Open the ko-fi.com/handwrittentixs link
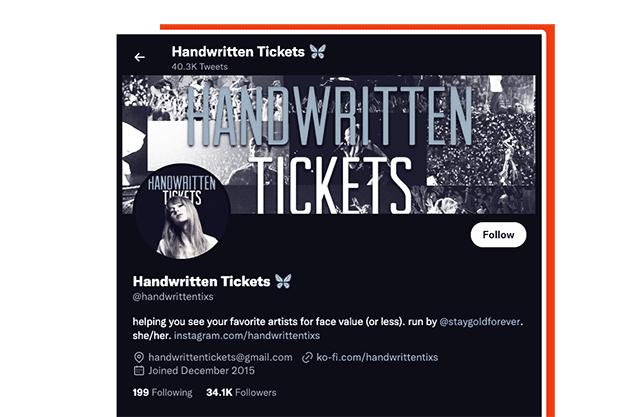Screen dimensions: 640x417 click(x=377, y=357)
